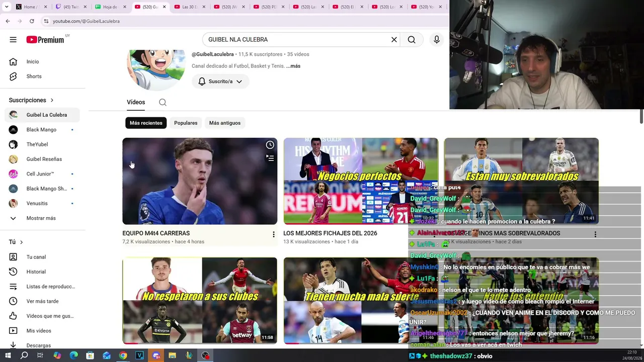Image resolution: width=644 pixels, height=362 pixels.
Task: Open options for LOS ARGENTINOS MAS SOBREVALORADOS video
Action: 595,234
